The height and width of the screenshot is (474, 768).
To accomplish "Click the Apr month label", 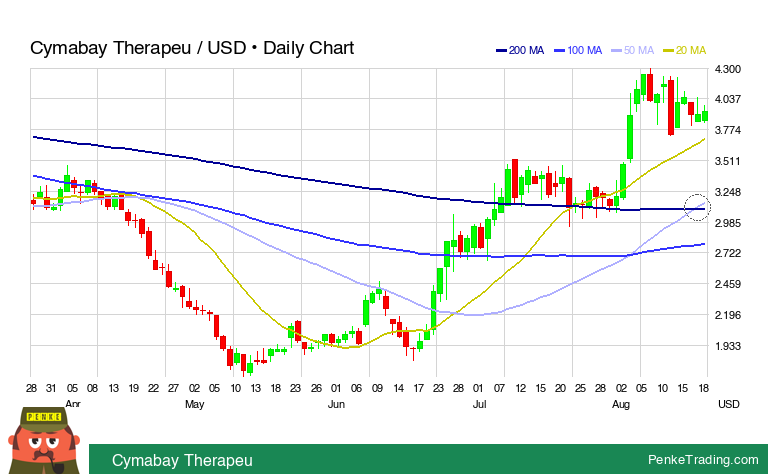I will (72, 404).
